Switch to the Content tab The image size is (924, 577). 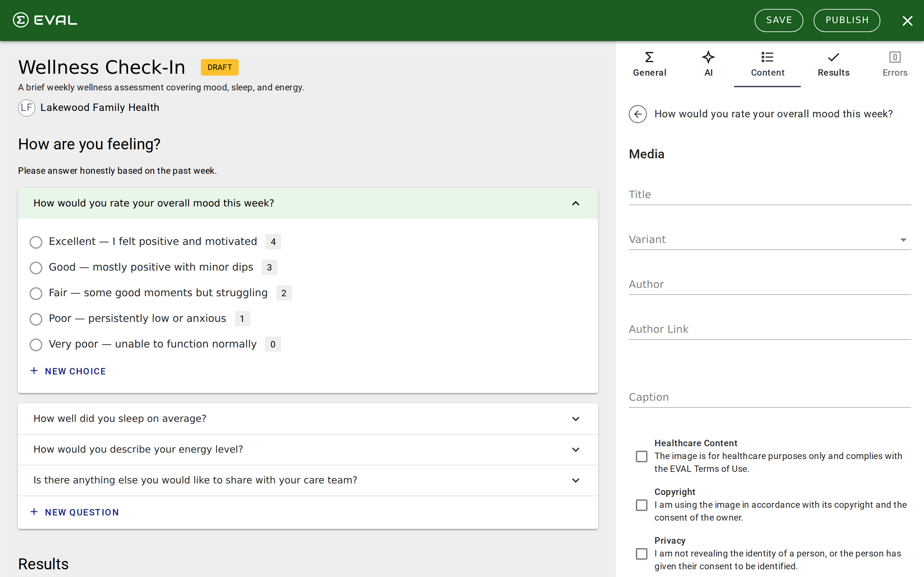coord(767,65)
